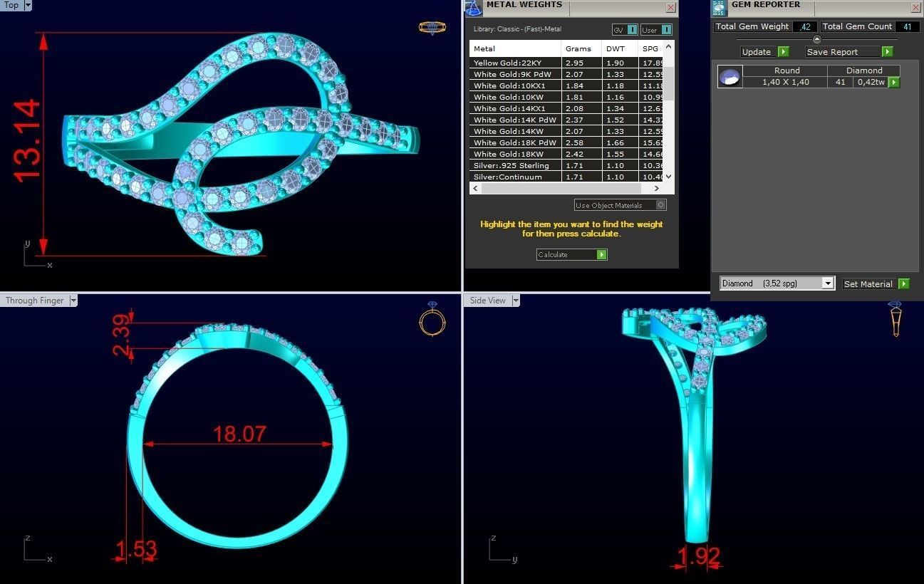Viewport: 924px width, 584px height.
Task: Select the White Gold:18KW row
Action: pos(566,154)
